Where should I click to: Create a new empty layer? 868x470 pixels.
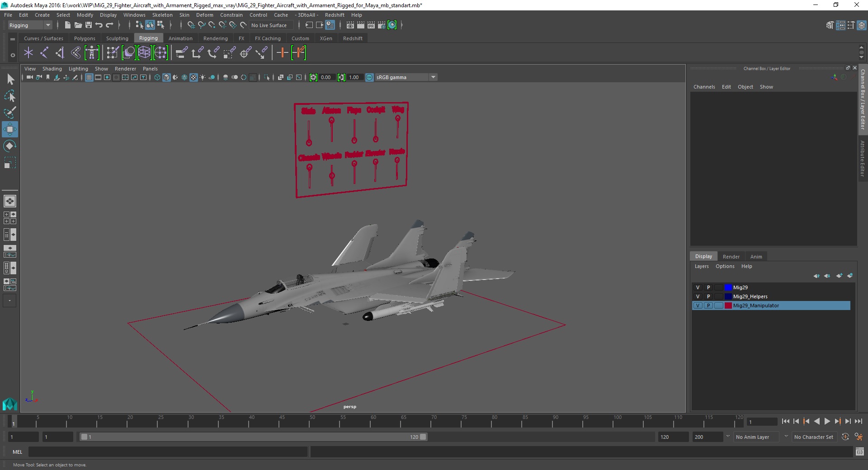point(840,276)
